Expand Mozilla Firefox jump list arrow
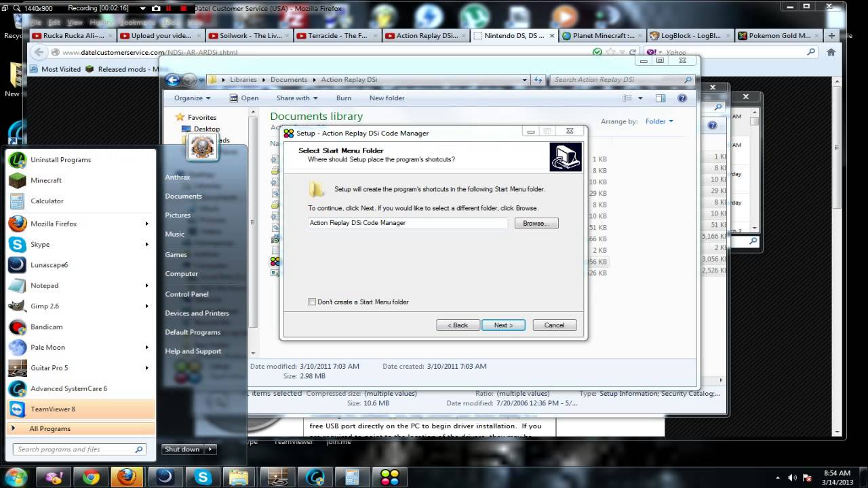Screen dimensions: 868x488 (146, 224)
